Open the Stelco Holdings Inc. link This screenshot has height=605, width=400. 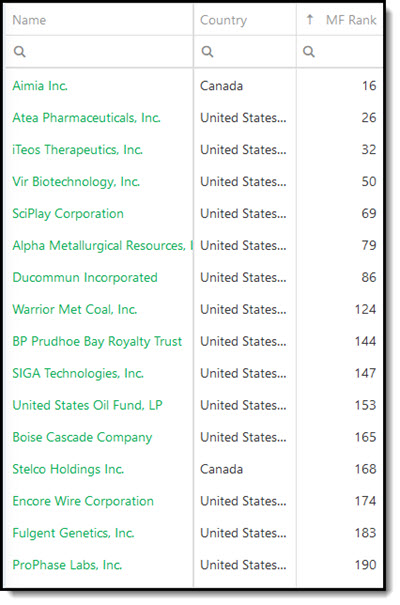click(x=68, y=469)
